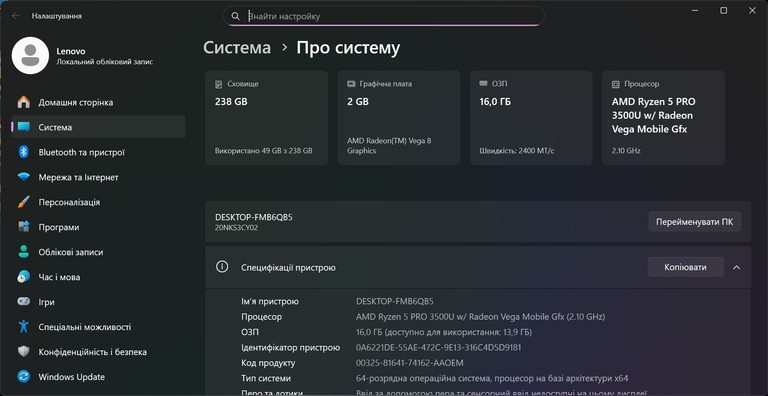The width and height of the screenshot is (768, 396).
Task: Click AMD Radeon(TM) Vega 8 Graphics text
Action: click(389, 146)
